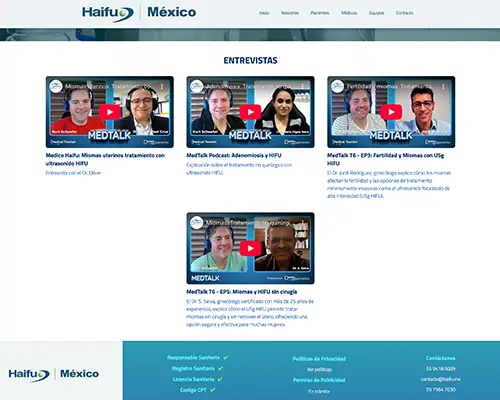Click the 'MedTalk Podcast: Adenomiosis y HIFU' title
Viewport: 500px width, 400px height.
click(234, 155)
